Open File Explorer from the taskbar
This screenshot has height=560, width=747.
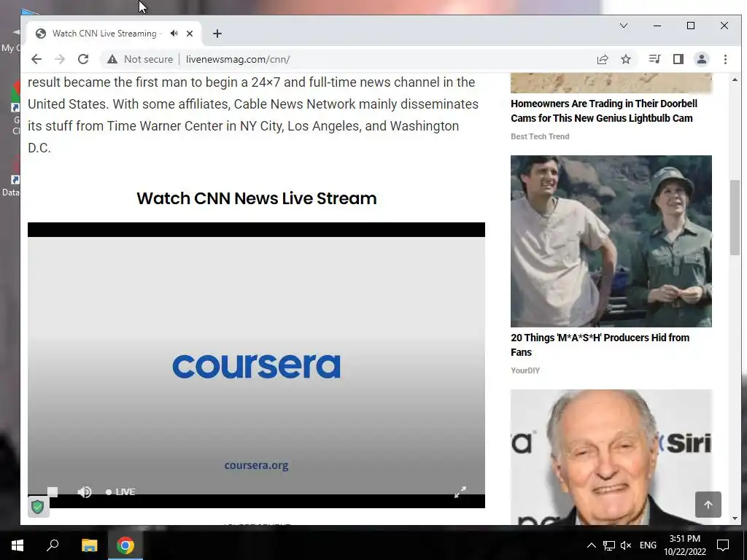[89, 545]
